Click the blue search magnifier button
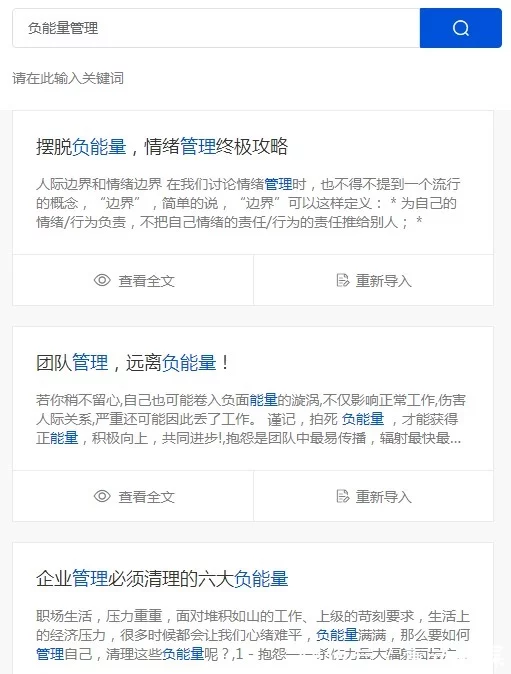This screenshot has height=674, width=511. point(461,28)
